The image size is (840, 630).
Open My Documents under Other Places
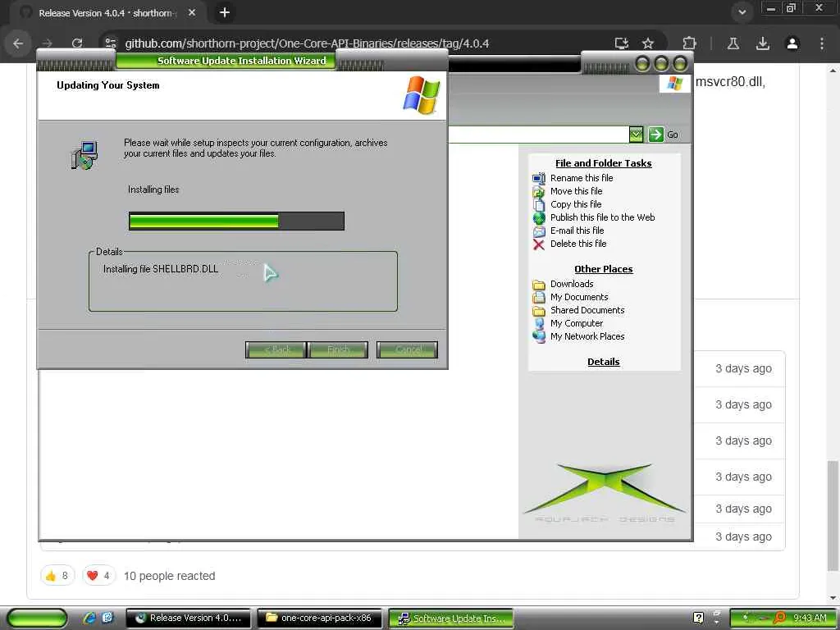tap(579, 297)
